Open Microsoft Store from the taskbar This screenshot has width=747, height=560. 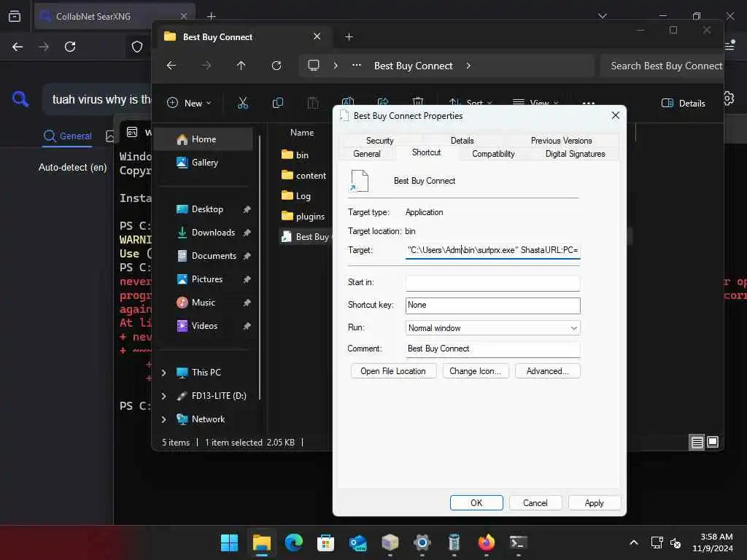click(x=325, y=542)
